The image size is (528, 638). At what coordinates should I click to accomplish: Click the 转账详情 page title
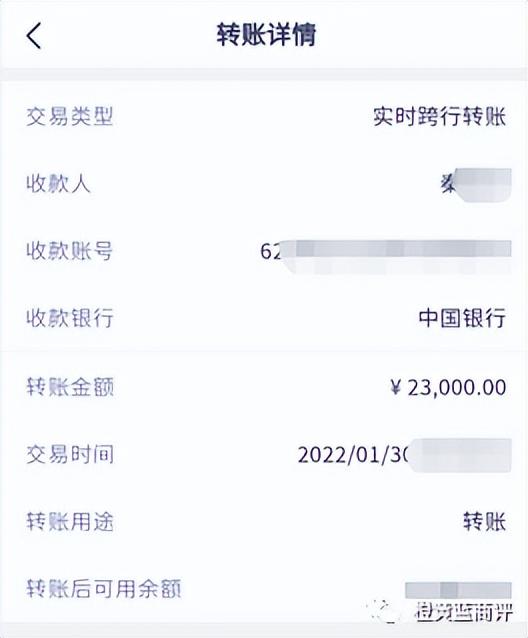[x=266, y=35]
